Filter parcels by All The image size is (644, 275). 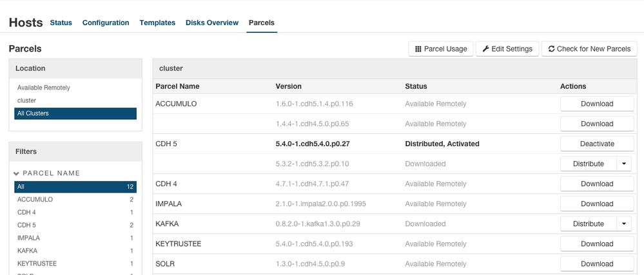point(75,187)
